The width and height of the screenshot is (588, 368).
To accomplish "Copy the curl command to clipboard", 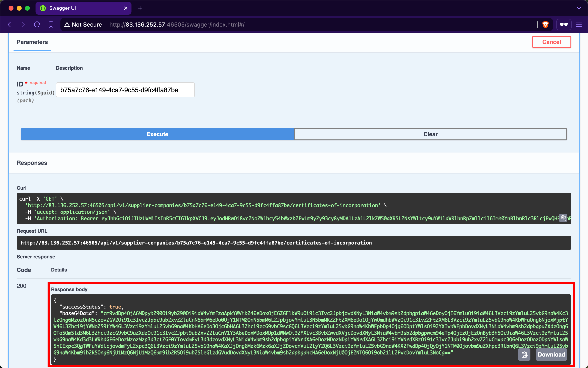I will [x=563, y=218].
